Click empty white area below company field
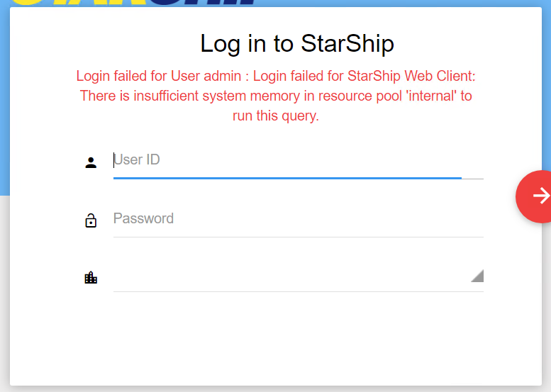Screen dimensions: 551x392 point(276,337)
